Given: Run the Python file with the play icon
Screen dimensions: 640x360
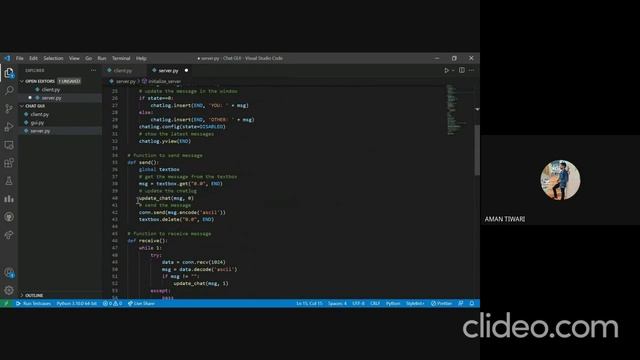Looking at the screenshot, I should pyautogui.click(x=446, y=71).
